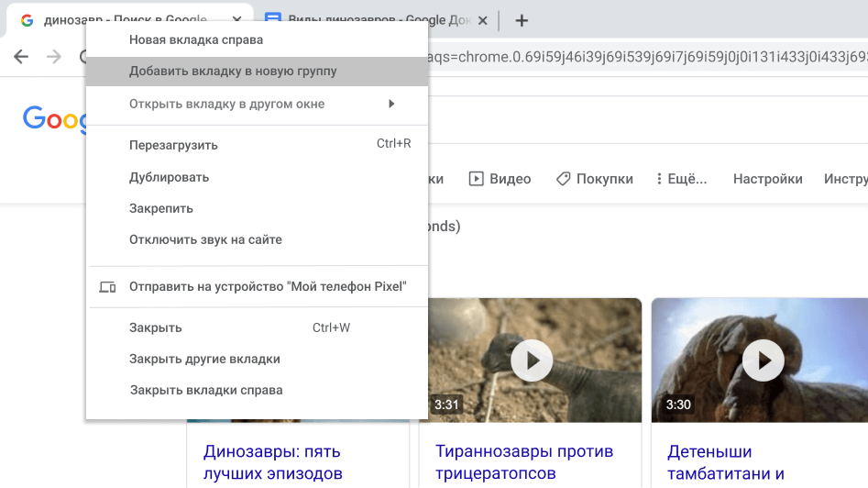
Task: Select Новая вкладка справа menu item
Action: click(196, 39)
